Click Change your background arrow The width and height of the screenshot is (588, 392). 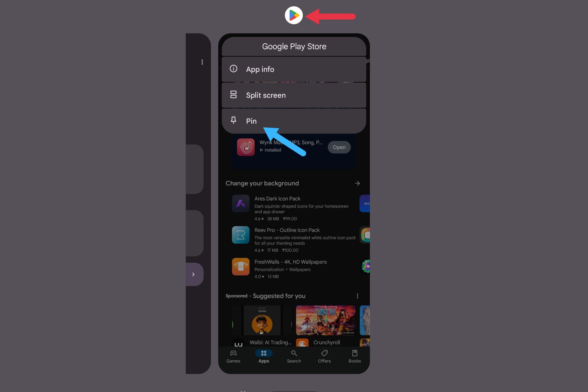tap(358, 183)
